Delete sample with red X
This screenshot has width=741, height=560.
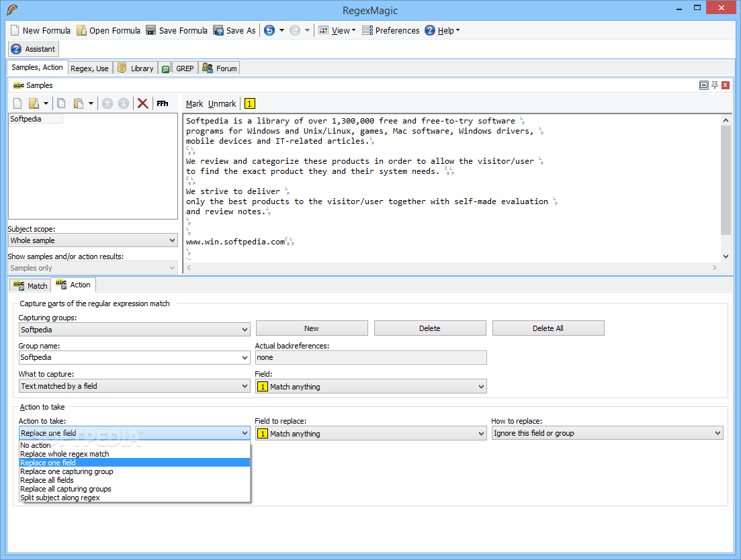(142, 103)
